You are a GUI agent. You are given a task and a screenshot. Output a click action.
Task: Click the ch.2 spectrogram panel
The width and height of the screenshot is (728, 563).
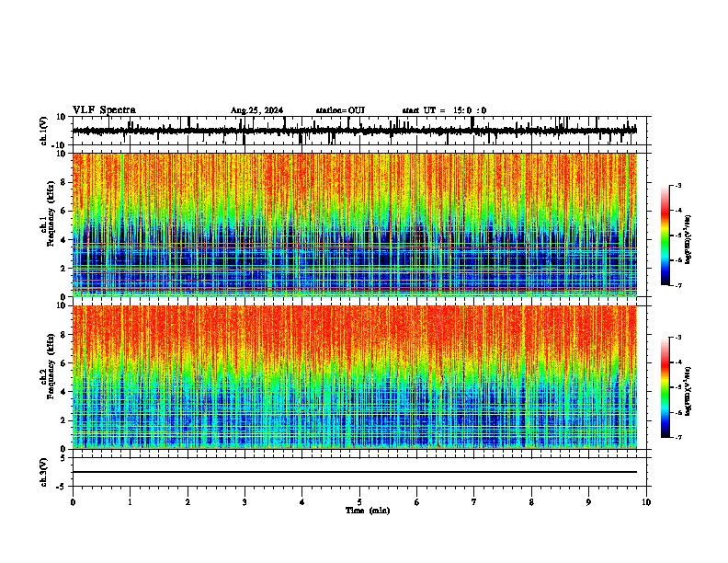(x=355, y=377)
